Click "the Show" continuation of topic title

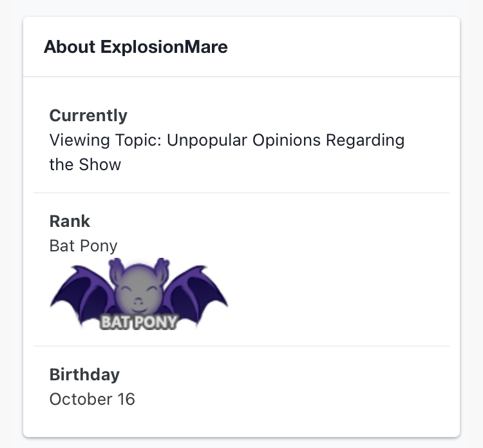click(x=85, y=164)
